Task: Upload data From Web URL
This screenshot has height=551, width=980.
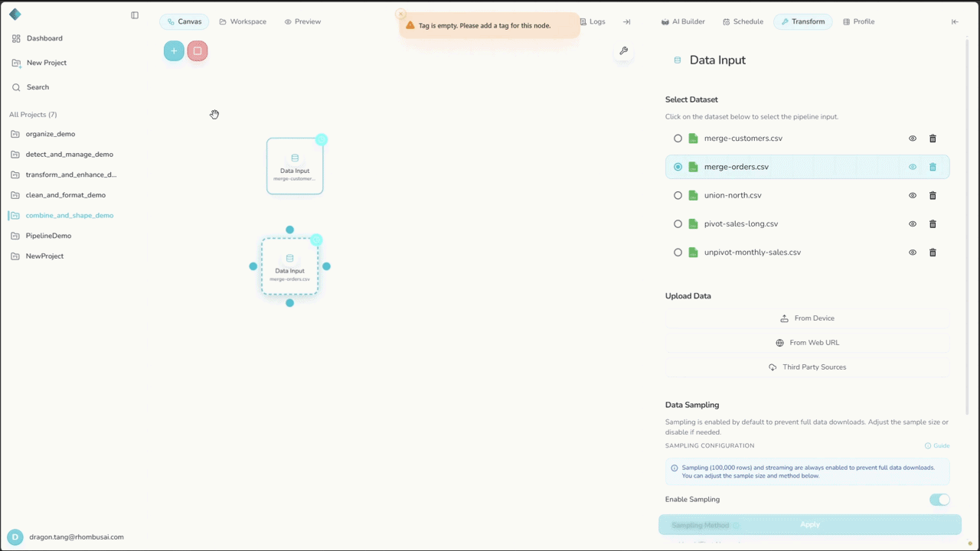Action: (808, 343)
